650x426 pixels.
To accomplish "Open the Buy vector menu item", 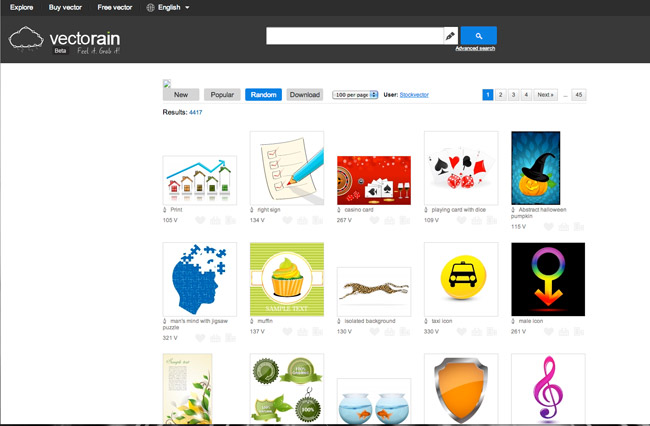I will pos(65,7).
